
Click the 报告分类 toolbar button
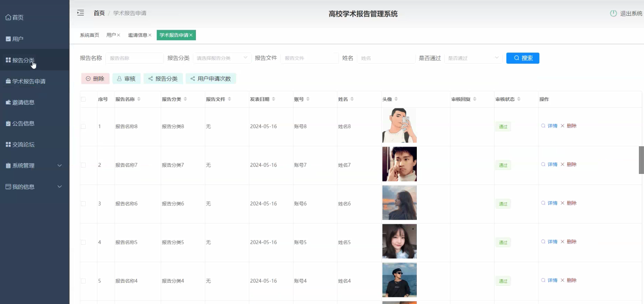[163, 79]
